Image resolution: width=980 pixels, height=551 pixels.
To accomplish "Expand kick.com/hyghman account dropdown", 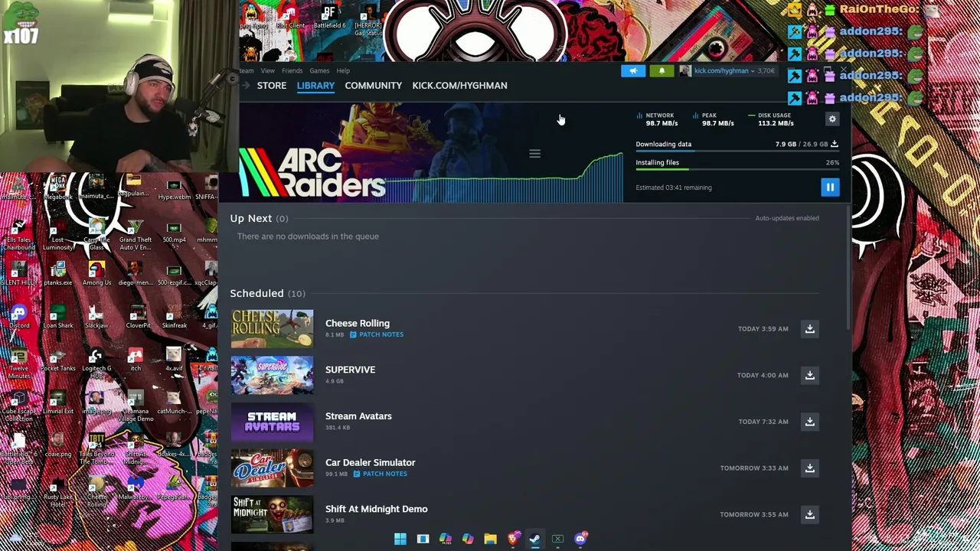I will pos(724,71).
